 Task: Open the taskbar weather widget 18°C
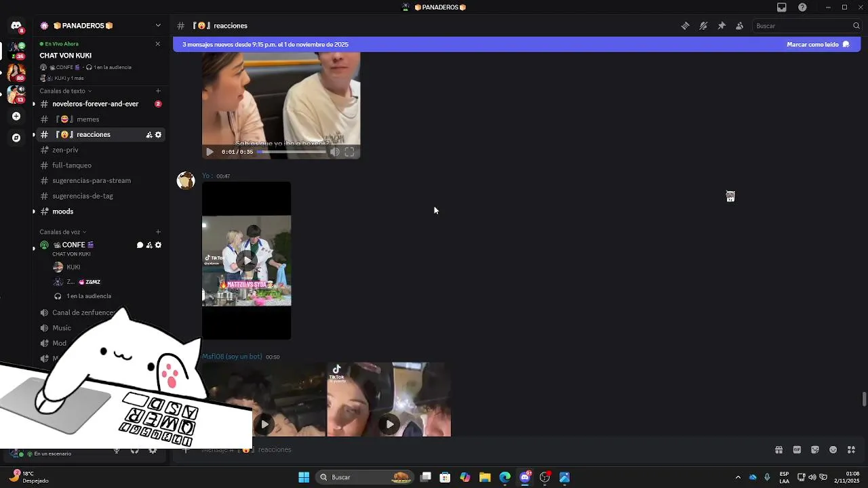click(29, 476)
